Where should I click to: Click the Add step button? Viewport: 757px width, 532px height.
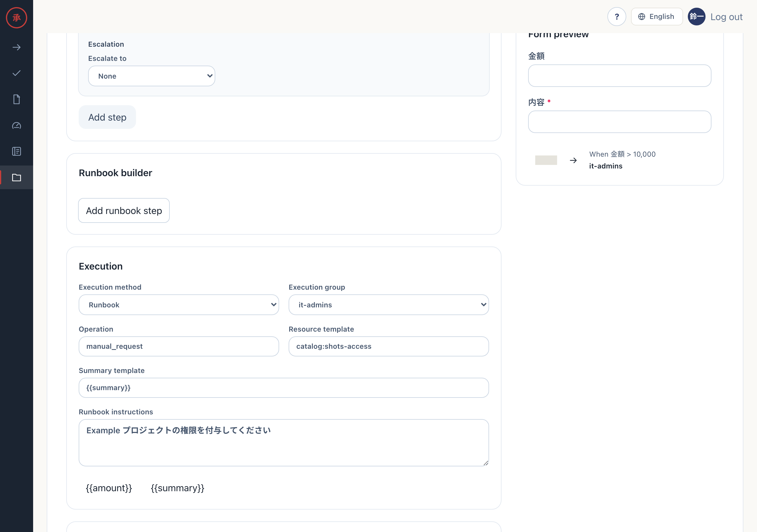pyautogui.click(x=107, y=117)
